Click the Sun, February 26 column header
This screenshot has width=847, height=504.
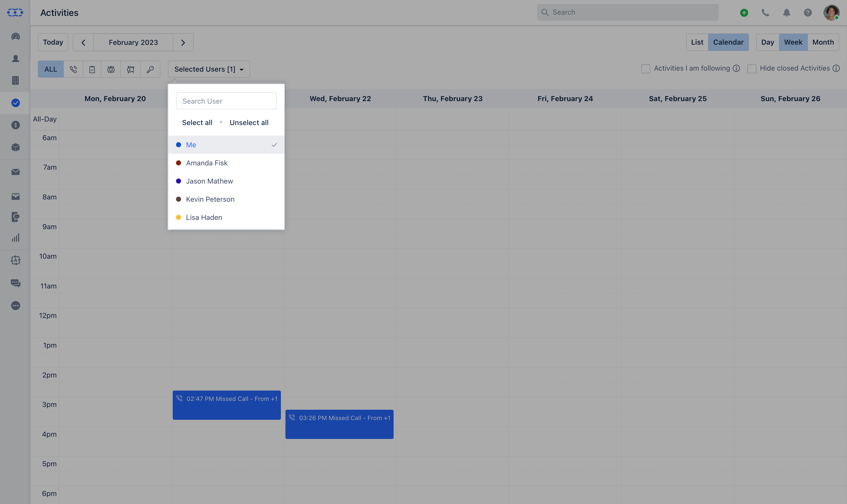tap(790, 99)
